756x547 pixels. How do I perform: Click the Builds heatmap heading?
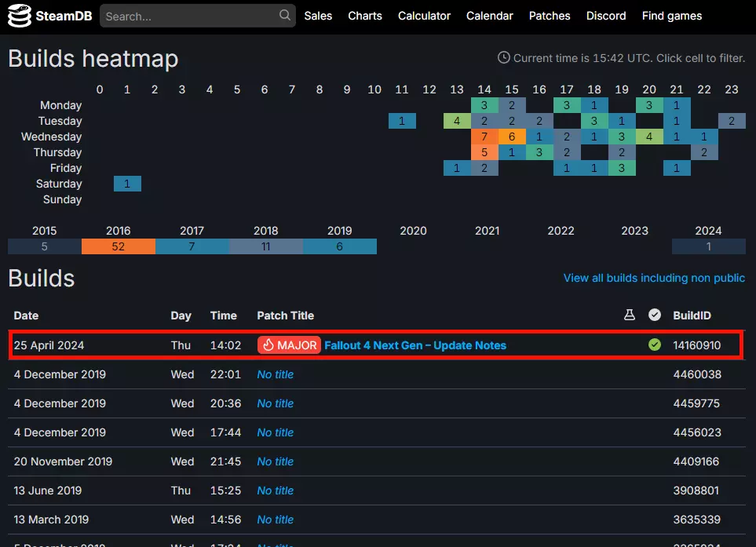[93, 59]
